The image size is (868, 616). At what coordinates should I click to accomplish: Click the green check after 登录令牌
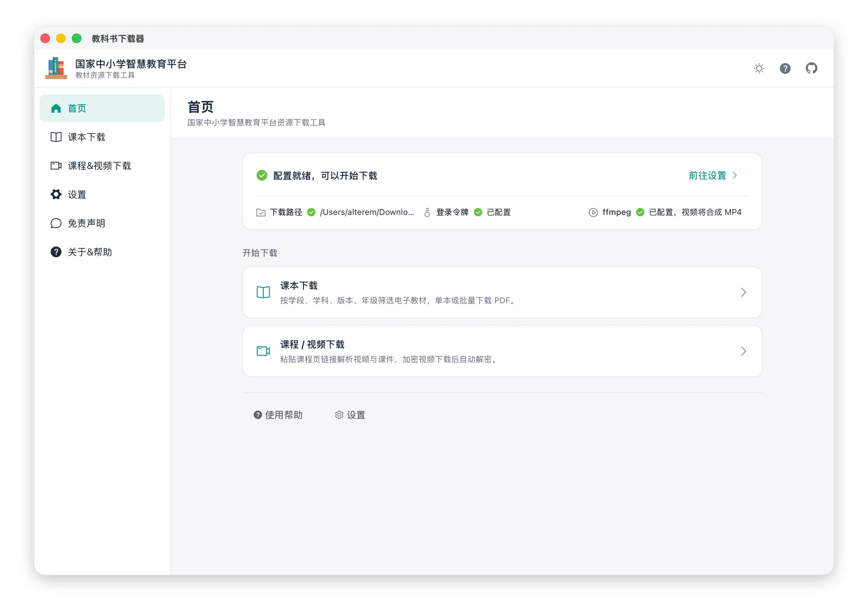pos(478,213)
